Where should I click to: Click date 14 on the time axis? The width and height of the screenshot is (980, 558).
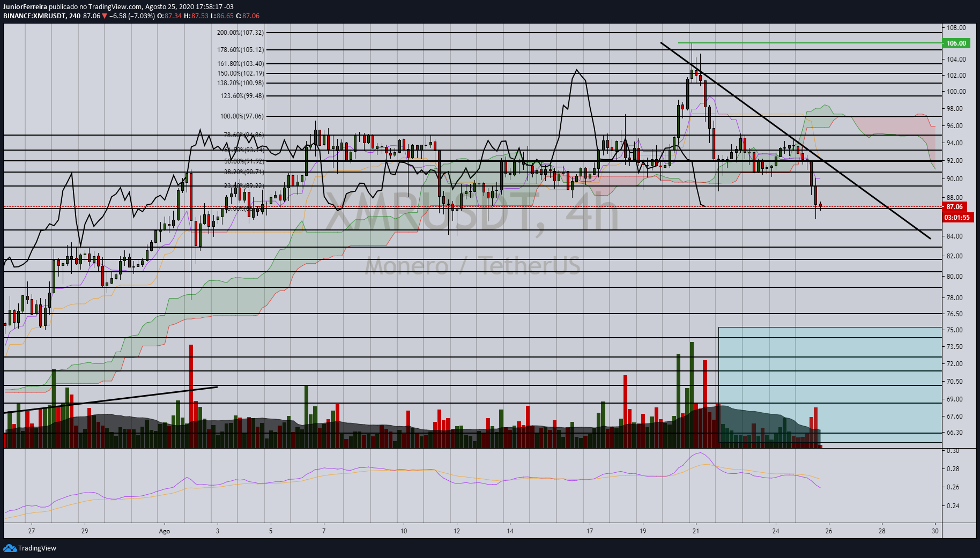(510, 531)
